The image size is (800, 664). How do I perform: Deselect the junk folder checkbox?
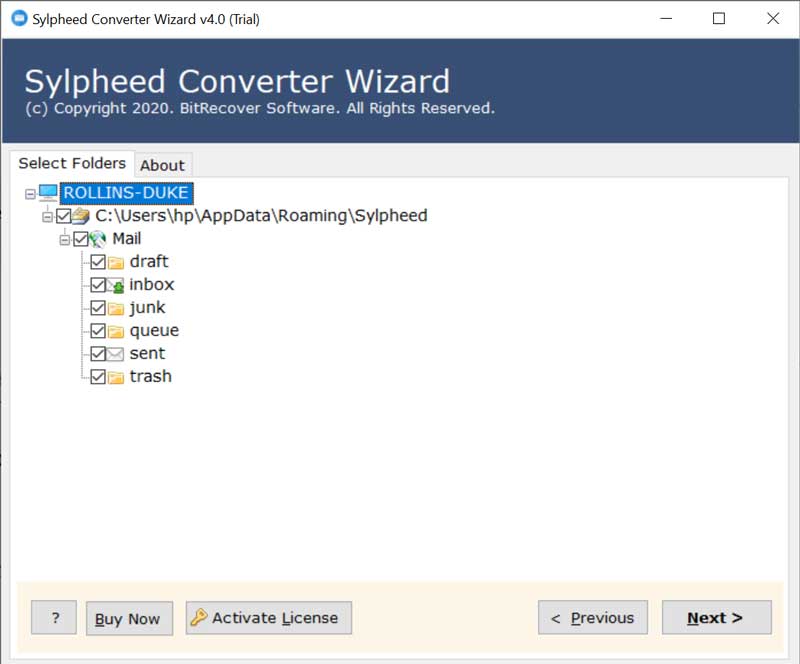(98, 308)
